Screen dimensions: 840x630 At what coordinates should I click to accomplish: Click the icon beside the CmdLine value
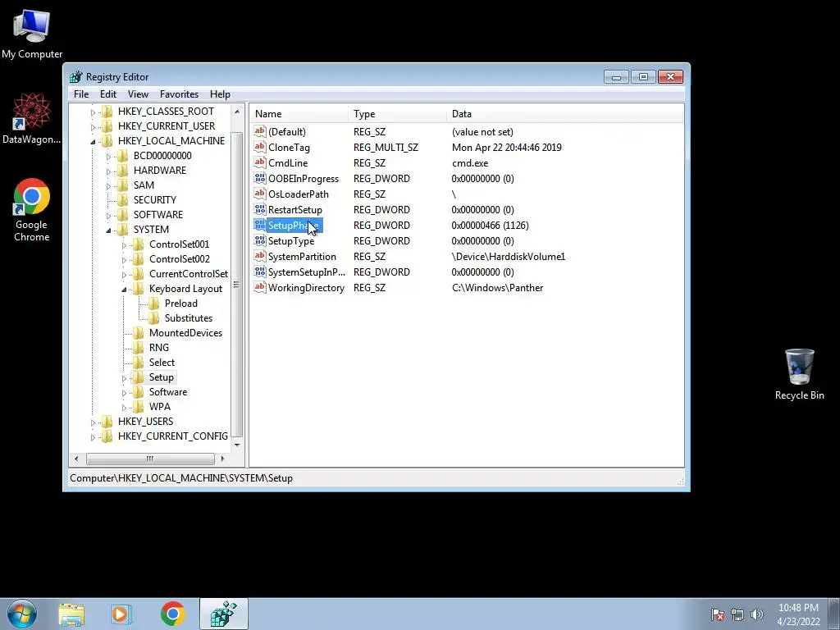pyautogui.click(x=260, y=162)
